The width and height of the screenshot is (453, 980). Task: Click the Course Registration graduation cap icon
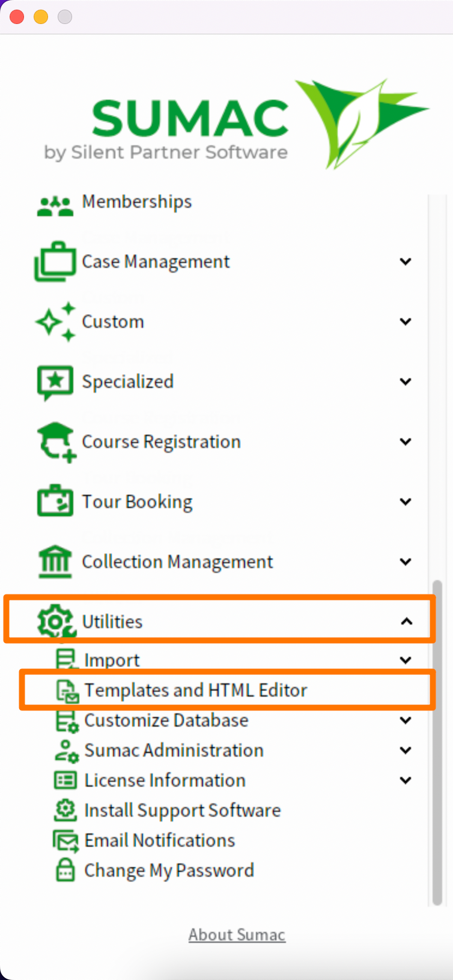click(56, 442)
